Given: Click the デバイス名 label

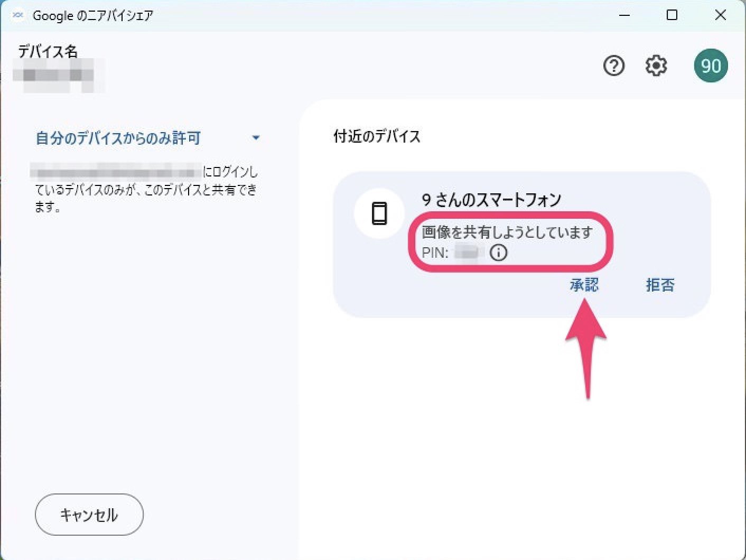Looking at the screenshot, I should pos(48,51).
